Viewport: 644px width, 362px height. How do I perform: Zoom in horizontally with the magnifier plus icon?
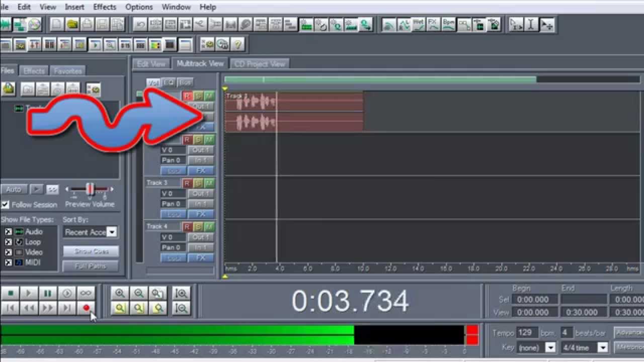[x=120, y=293]
